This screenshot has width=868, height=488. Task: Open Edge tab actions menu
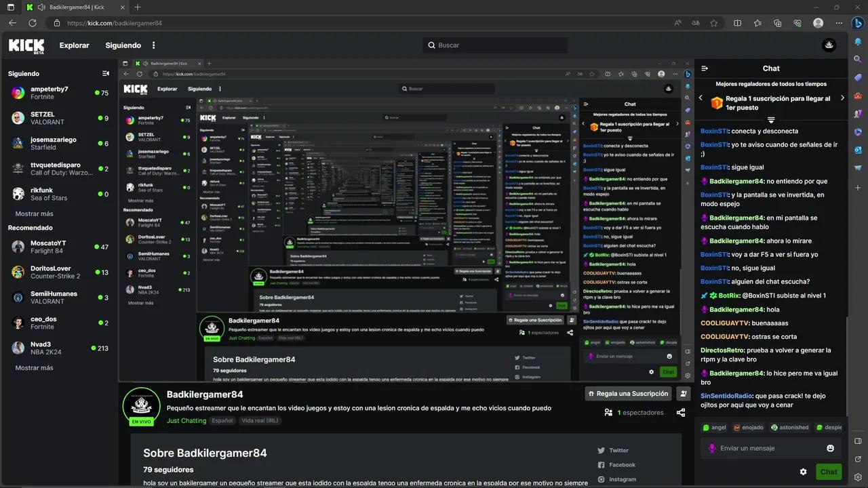coord(10,7)
